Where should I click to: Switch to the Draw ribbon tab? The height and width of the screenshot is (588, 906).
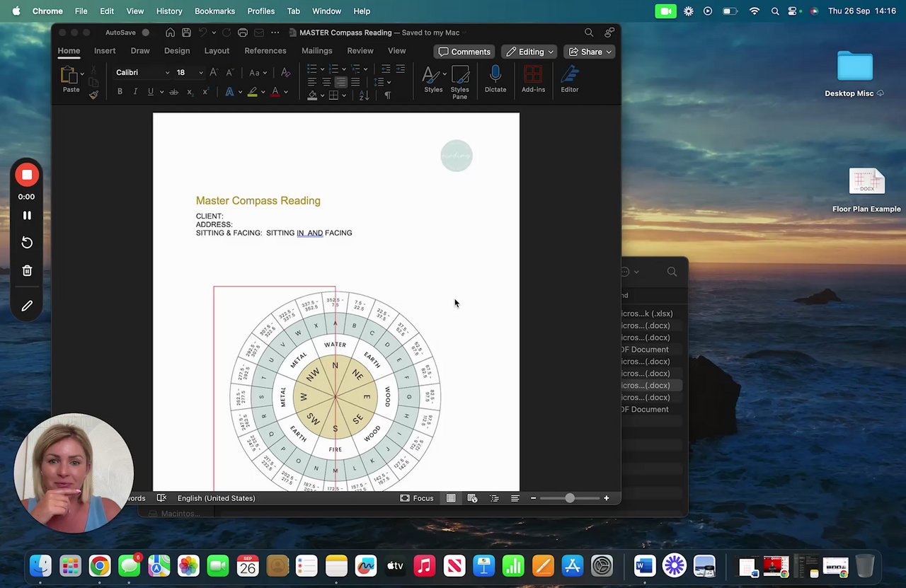(x=140, y=51)
